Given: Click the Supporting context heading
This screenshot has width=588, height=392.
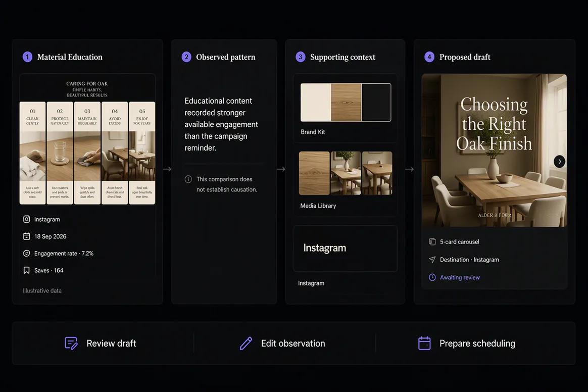Looking at the screenshot, I should coord(343,57).
